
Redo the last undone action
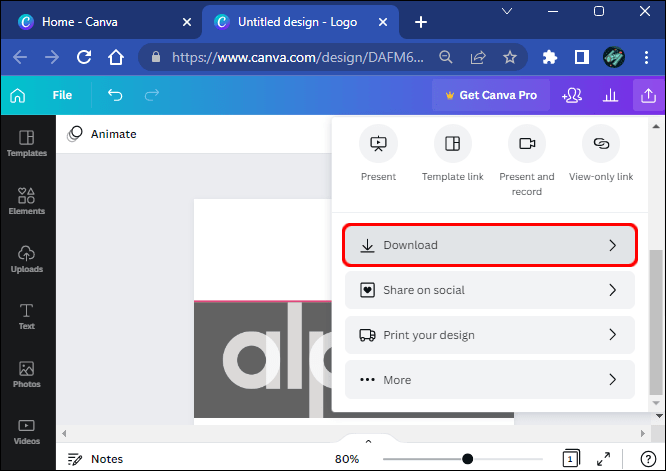click(x=152, y=95)
